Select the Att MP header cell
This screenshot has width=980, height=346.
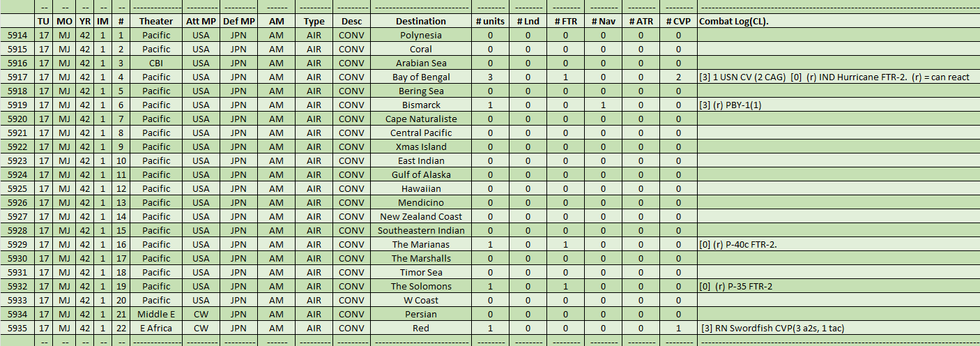point(201,22)
